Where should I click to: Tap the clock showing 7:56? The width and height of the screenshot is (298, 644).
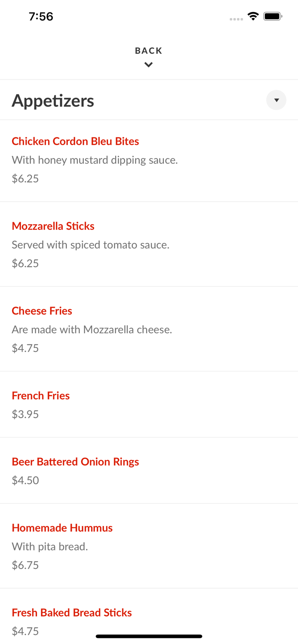pyautogui.click(x=41, y=16)
